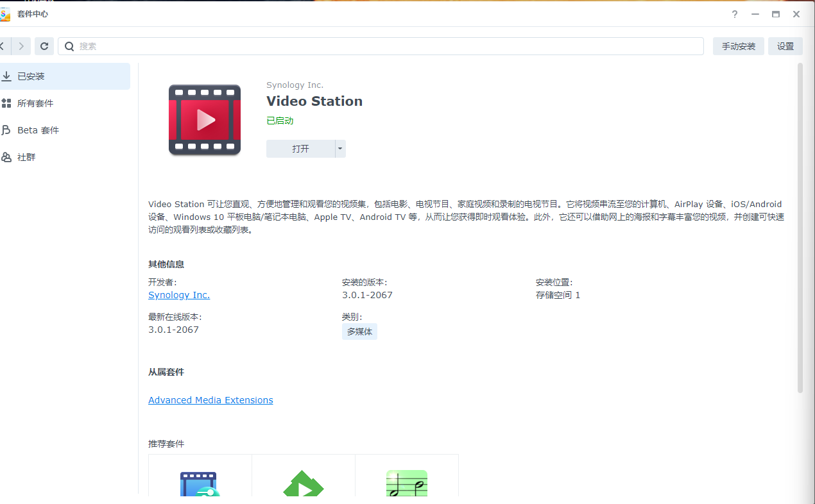Click 存储空间 1 install location
815x504 pixels.
point(558,295)
